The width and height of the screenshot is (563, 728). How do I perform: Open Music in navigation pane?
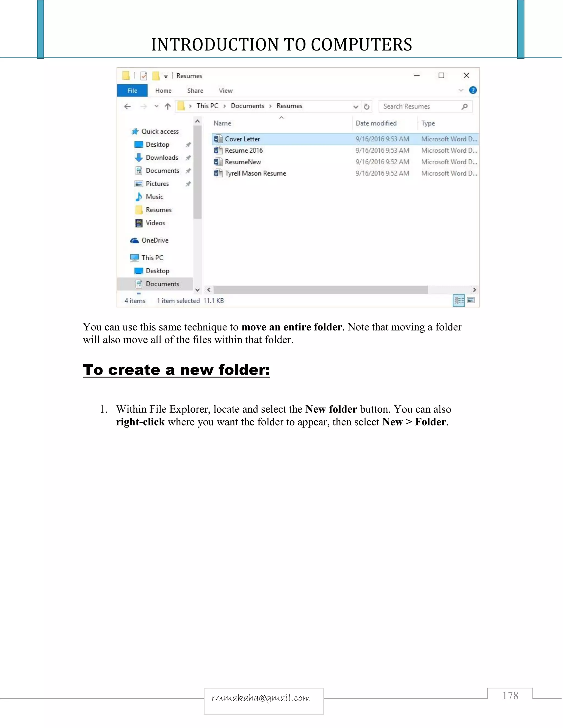click(x=154, y=197)
